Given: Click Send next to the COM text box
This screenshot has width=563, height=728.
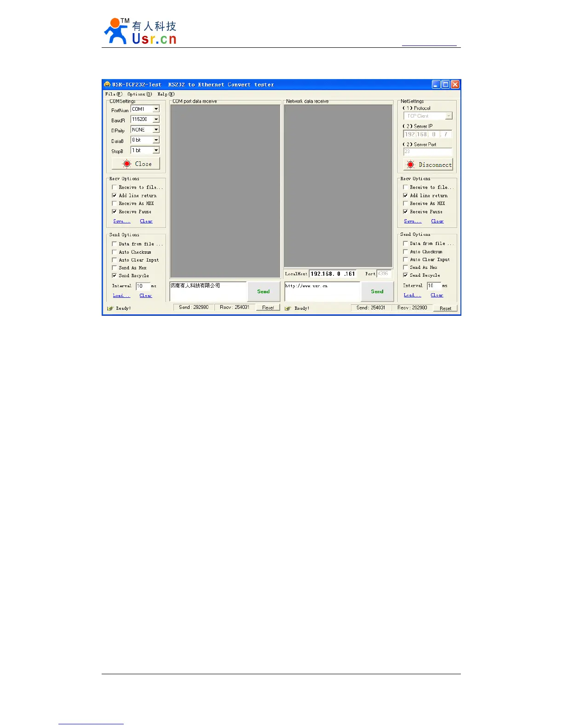Looking at the screenshot, I should click(264, 291).
